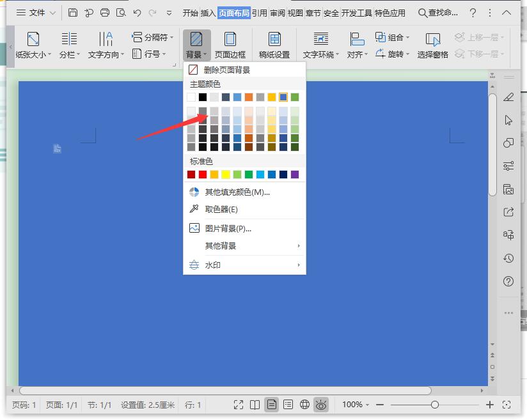
Task: Click the Undo arrow icon
Action: (x=137, y=13)
